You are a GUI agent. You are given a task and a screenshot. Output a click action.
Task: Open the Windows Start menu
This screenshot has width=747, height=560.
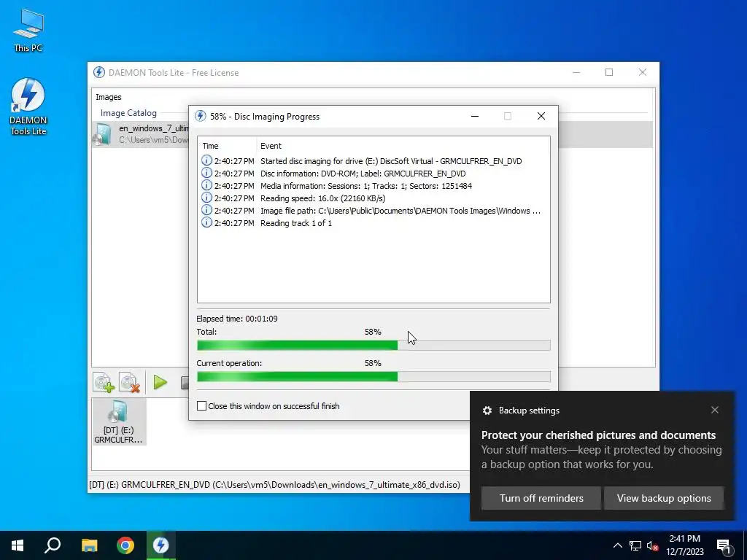pos(18,545)
